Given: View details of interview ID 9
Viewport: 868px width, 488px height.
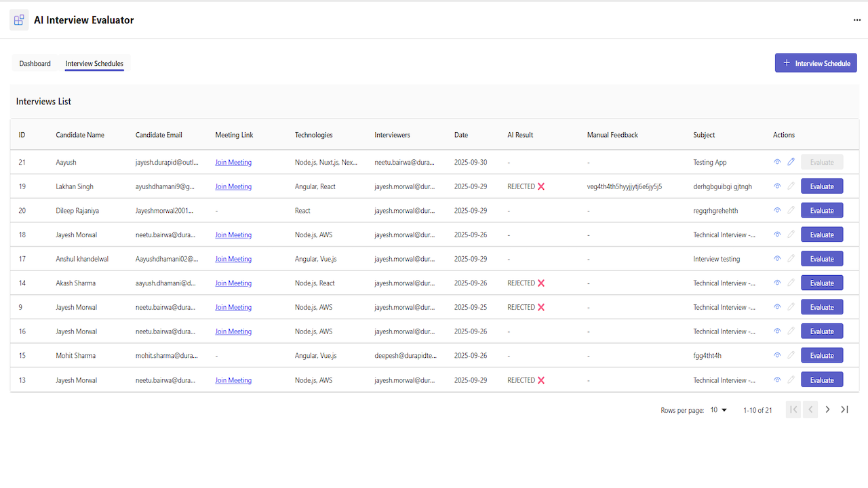Looking at the screenshot, I should point(777,307).
